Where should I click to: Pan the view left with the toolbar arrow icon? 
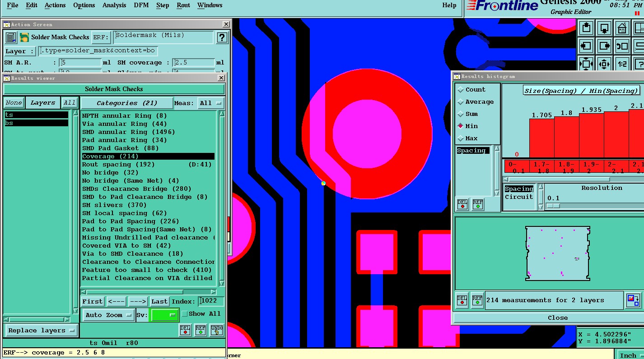[x=586, y=46]
